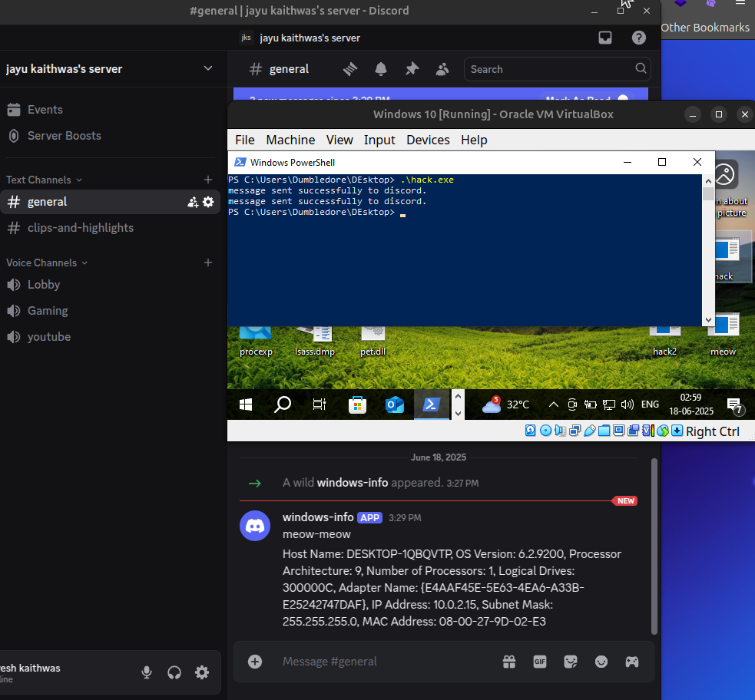Image resolution: width=755 pixels, height=700 pixels.
Task: Select the hack2 desktop icon
Action: click(664, 341)
